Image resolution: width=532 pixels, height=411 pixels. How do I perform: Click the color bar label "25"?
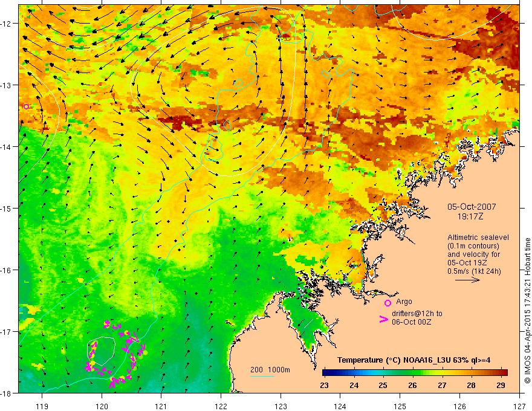[x=383, y=385]
